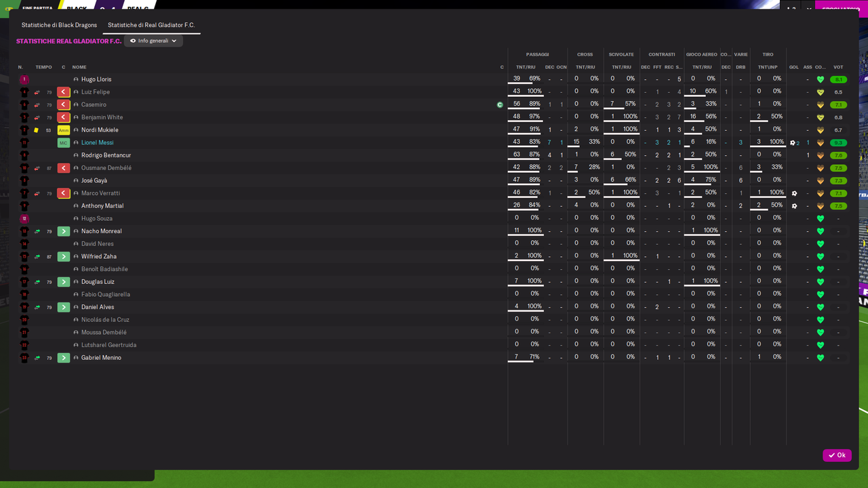Click Lionel Messi's goal ball icon
The height and width of the screenshot is (488, 868).
[792, 143]
